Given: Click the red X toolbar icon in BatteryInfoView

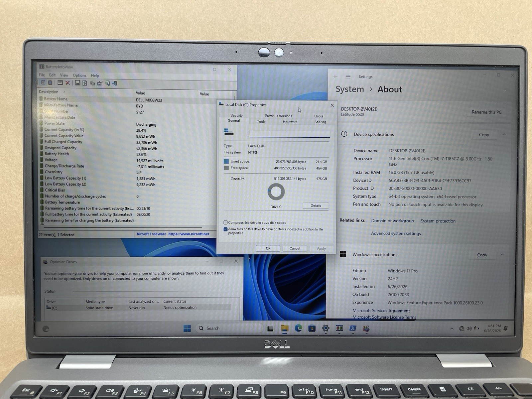Looking at the screenshot, I should 67,83.
